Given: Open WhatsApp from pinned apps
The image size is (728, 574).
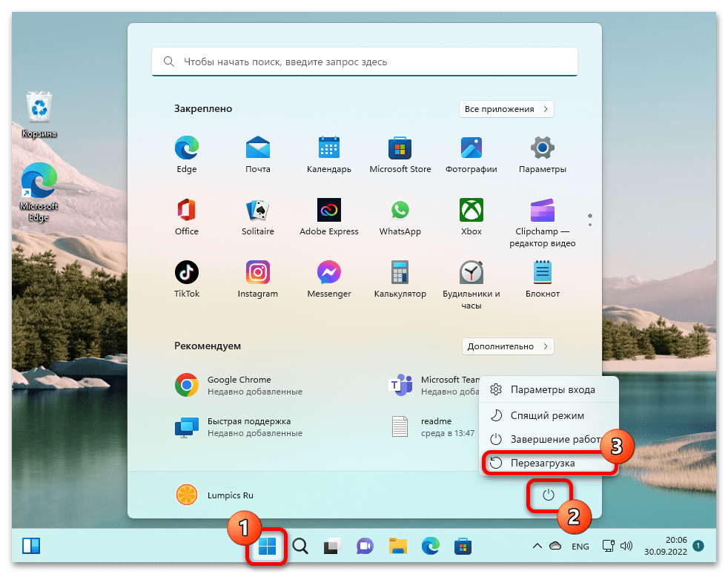Looking at the screenshot, I should point(400,217).
